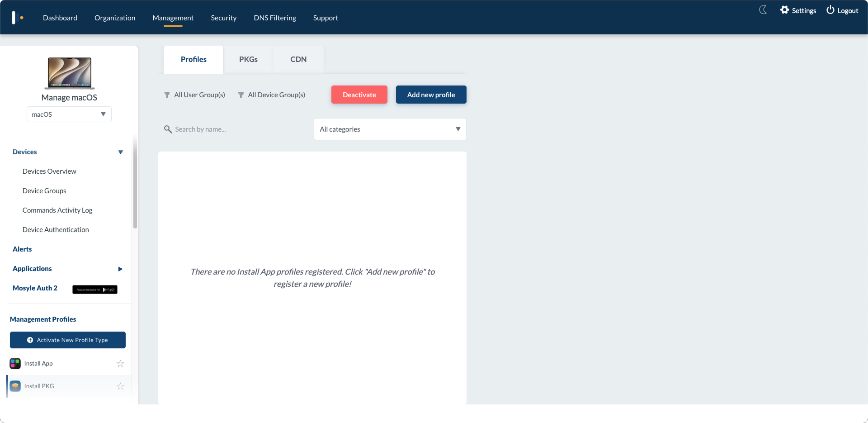Favorite Install App with star
This screenshot has width=868, height=423.
click(x=120, y=363)
